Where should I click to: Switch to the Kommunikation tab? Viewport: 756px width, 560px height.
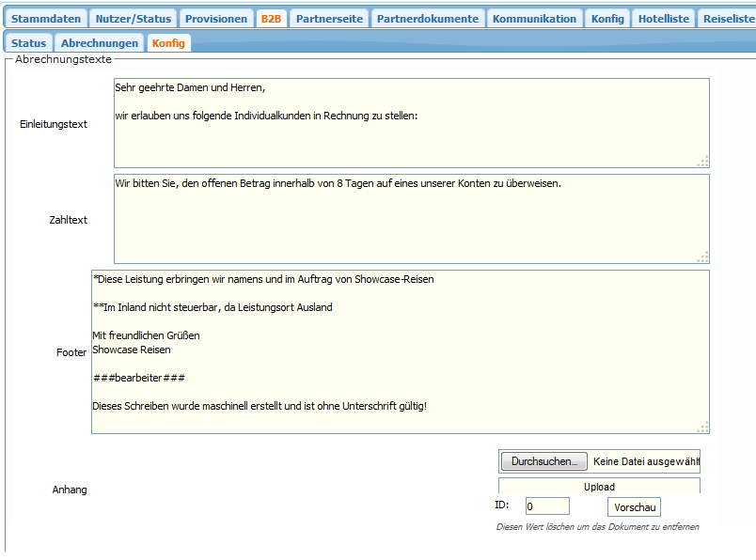534,19
